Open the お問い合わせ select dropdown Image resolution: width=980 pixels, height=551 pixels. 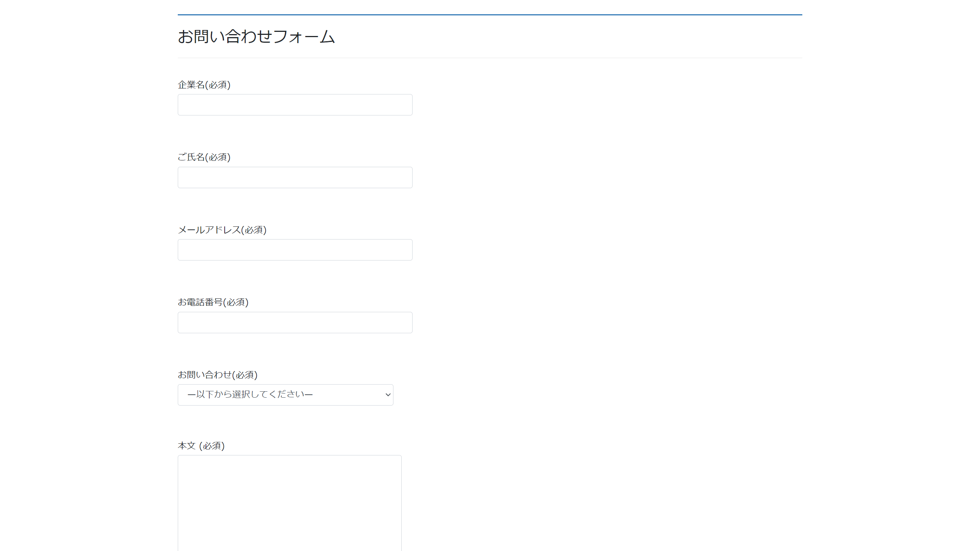click(x=285, y=395)
